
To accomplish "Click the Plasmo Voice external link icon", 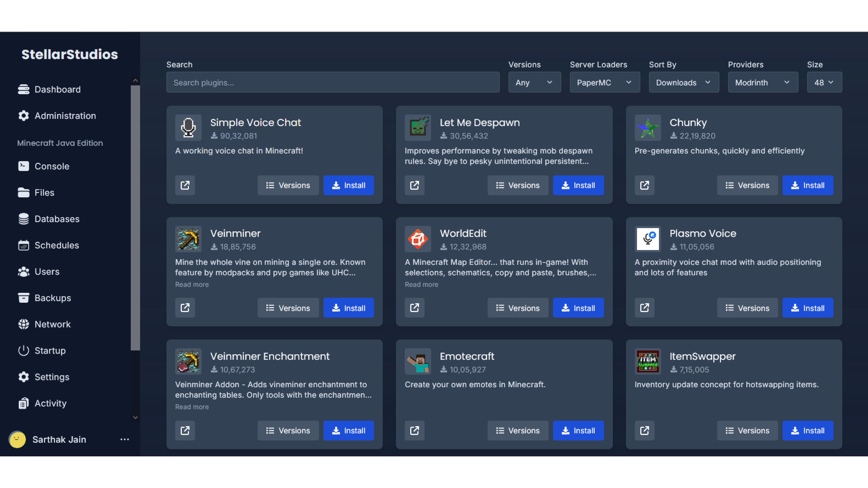I will 644,307.
